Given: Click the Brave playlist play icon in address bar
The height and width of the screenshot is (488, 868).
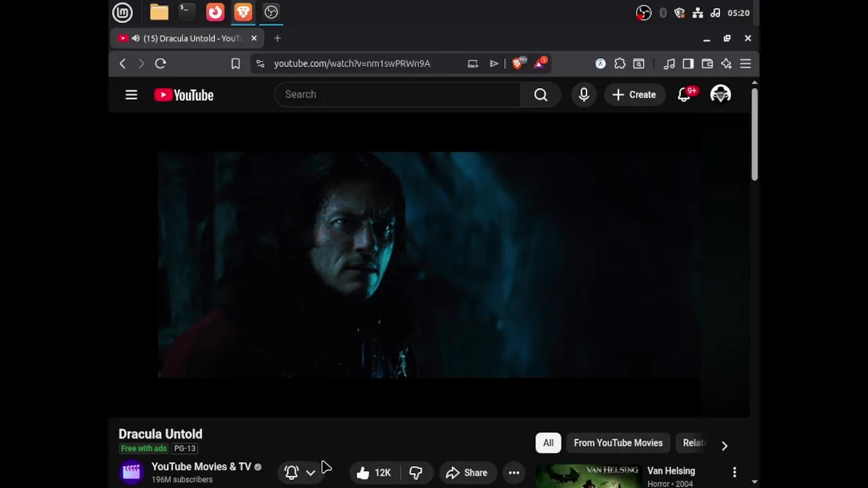Looking at the screenshot, I should click(494, 64).
